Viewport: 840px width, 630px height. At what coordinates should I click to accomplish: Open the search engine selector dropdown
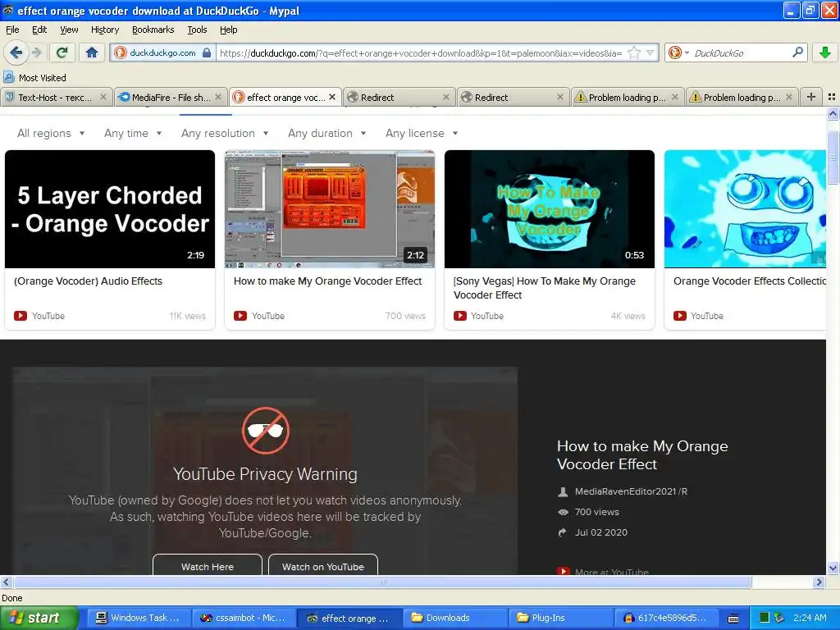[678, 52]
